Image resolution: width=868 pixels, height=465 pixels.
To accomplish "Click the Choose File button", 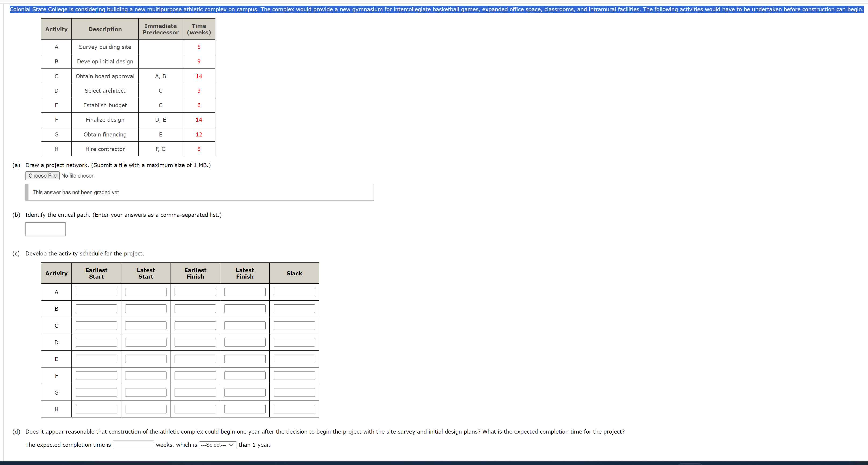I will click(x=42, y=176).
